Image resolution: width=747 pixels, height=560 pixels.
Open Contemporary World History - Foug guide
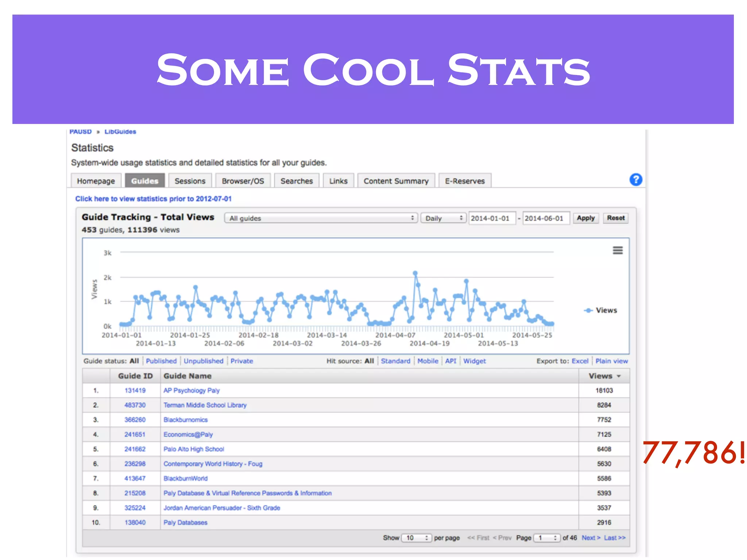[x=213, y=464]
